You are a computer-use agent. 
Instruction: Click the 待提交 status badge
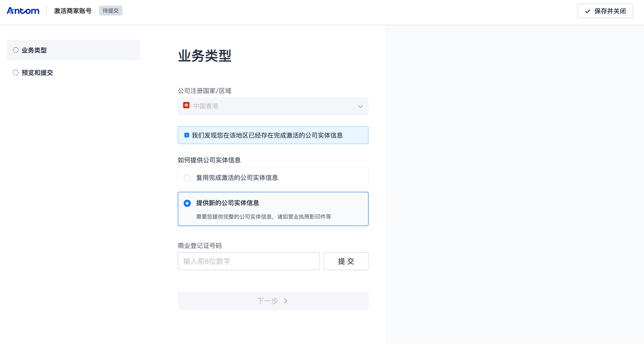110,11
